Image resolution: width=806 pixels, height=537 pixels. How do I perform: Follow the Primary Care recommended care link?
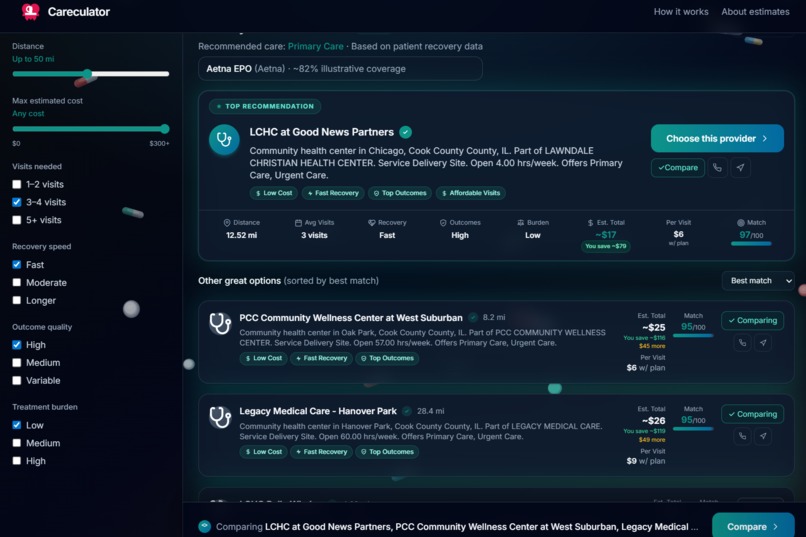(316, 46)
